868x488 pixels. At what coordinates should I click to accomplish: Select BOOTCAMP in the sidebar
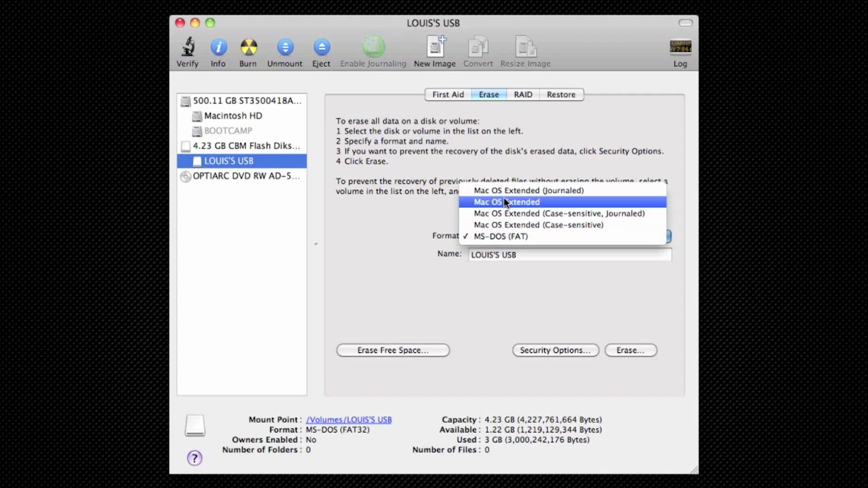(x=228, y=131)
